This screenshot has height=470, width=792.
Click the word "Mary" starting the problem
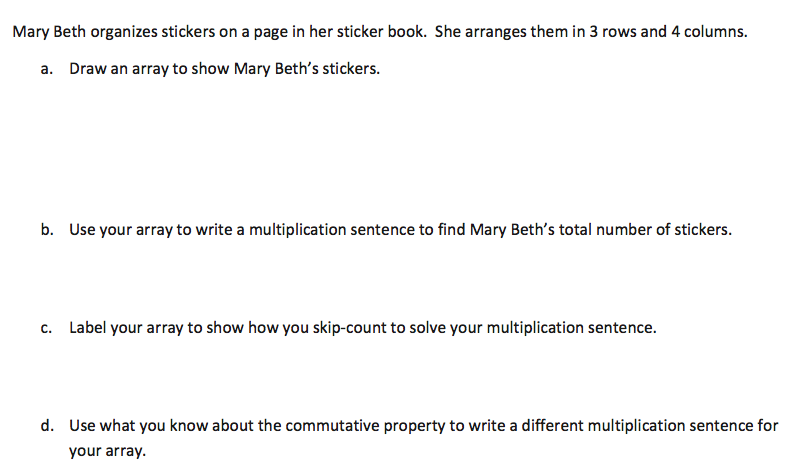point(29,31)
